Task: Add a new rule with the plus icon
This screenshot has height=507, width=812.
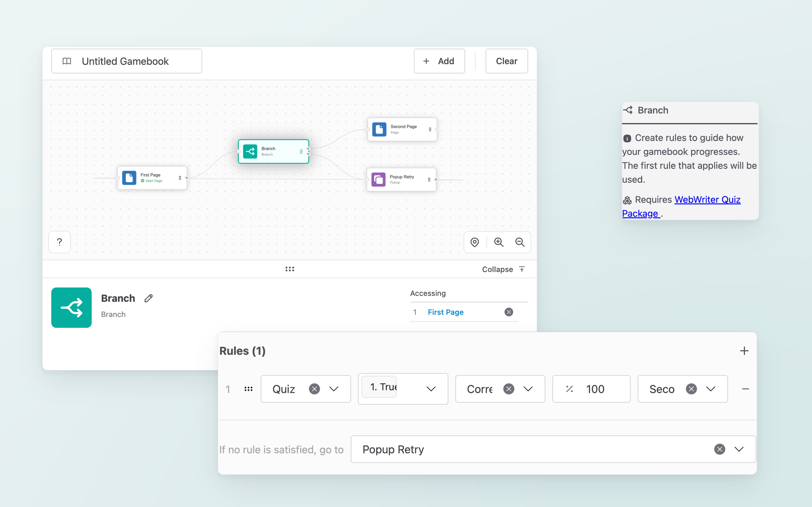Action: 744,351
